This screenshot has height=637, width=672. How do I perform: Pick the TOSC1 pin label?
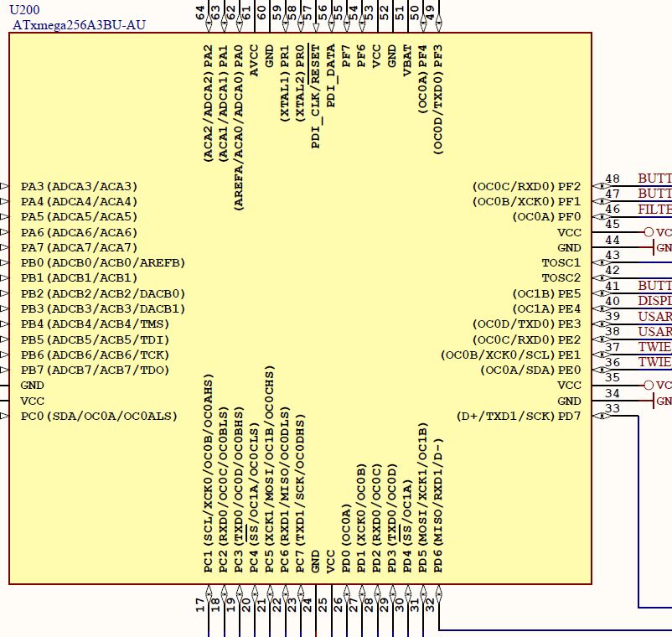[561, 263]
